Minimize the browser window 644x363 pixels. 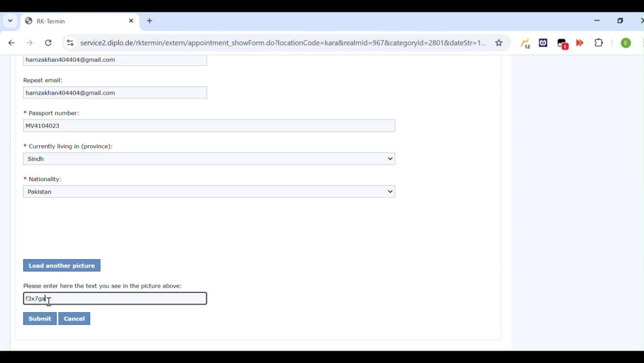pos(597,21)
